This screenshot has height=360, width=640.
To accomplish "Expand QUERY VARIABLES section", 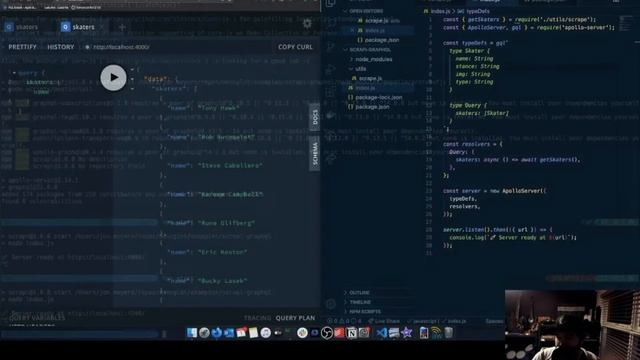I will (37, 318).
